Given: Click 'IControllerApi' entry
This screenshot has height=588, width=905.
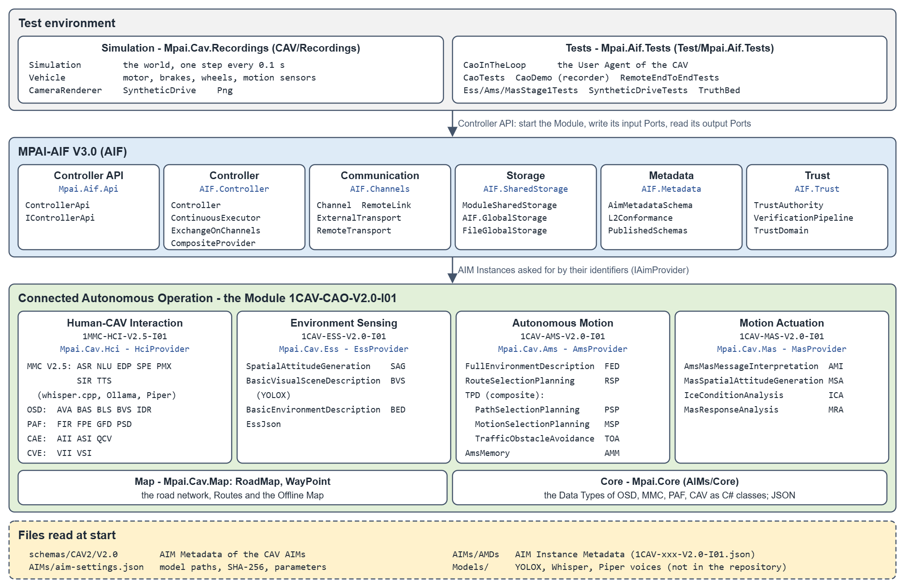Looking at the screenshot, I should point(60,218).
